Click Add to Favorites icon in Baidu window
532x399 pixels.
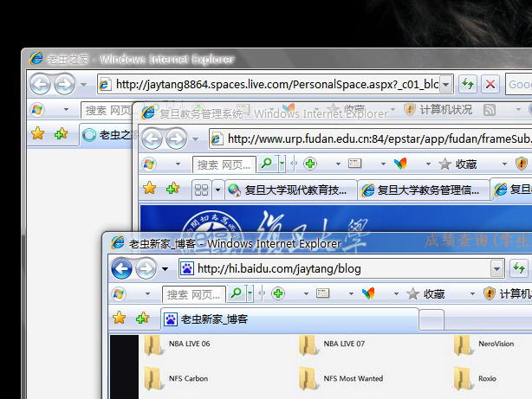pyautogui.click(x=142, y=319)
